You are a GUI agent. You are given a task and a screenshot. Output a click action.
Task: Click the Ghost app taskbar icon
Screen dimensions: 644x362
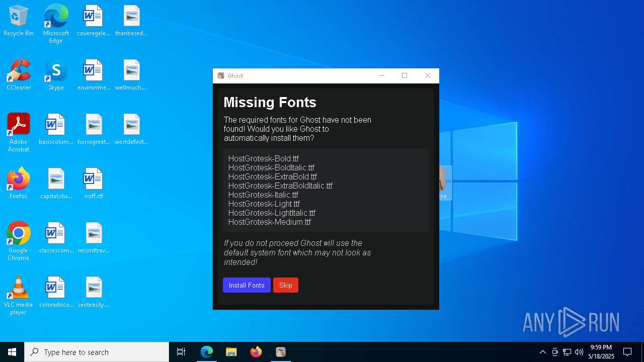281,352
